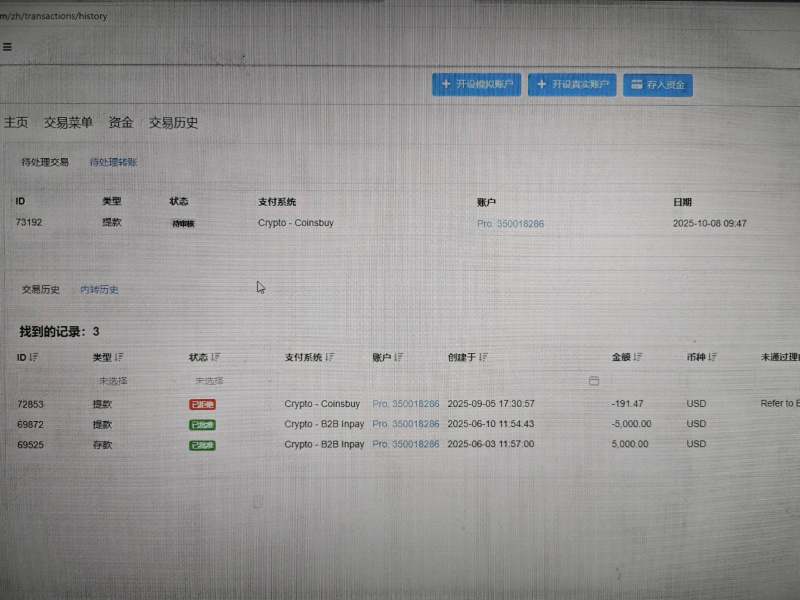Click date 2025-10-08 09:47
The image size is (800, 600).
(x=710, y=223)
